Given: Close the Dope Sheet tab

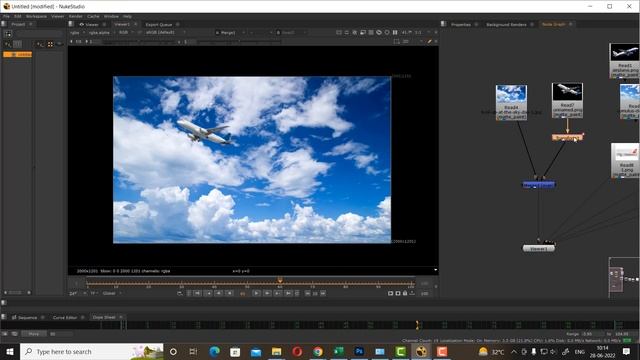Looking at the screenshot, I should click(x=121, y=317).
